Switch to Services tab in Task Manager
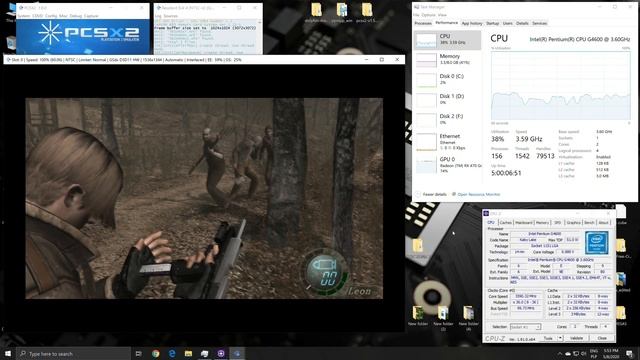 [539, 23]
